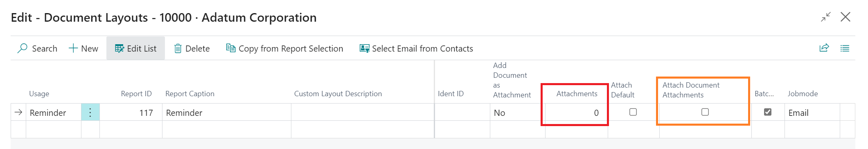Click the list view options icon
Image resolution: width=868 pixels, height=149 pixels.
pos(845,48)
